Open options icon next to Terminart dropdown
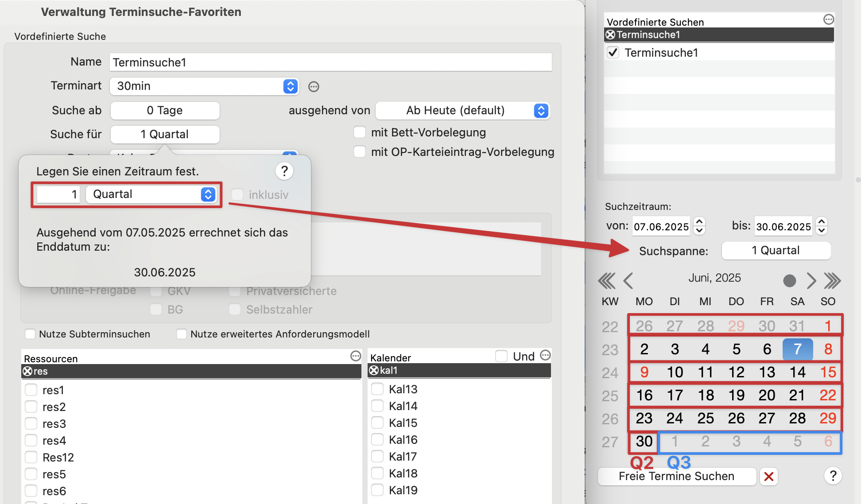This screenshot has width=861, height=504. pyautogui.click(x=314, y=86)
